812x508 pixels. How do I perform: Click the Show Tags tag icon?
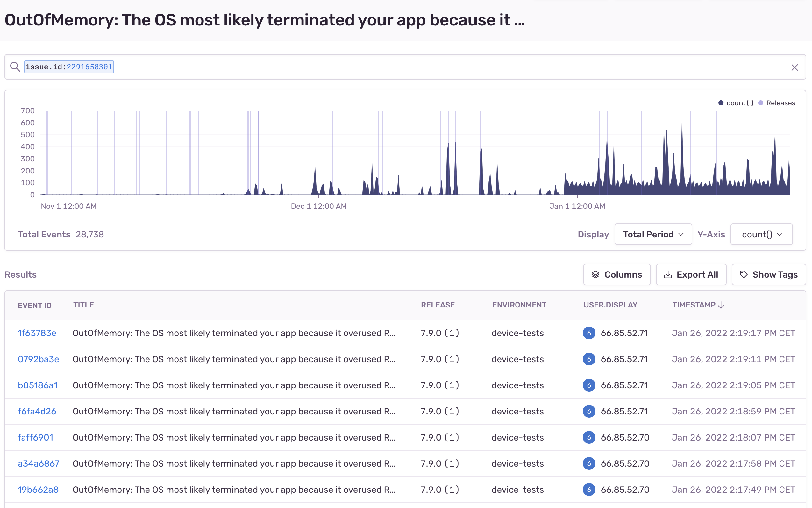click(744, 274)
